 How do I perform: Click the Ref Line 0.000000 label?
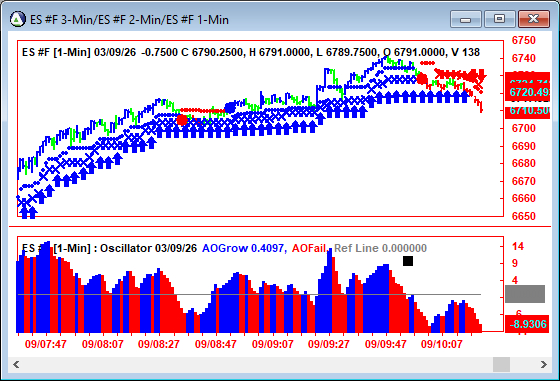(x=380, y=248)
